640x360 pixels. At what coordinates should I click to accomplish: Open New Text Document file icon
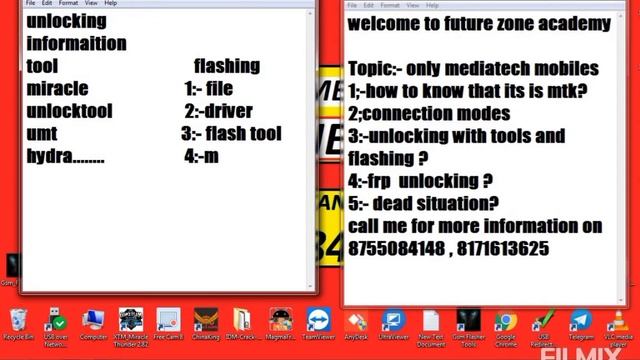pos(431,327)
